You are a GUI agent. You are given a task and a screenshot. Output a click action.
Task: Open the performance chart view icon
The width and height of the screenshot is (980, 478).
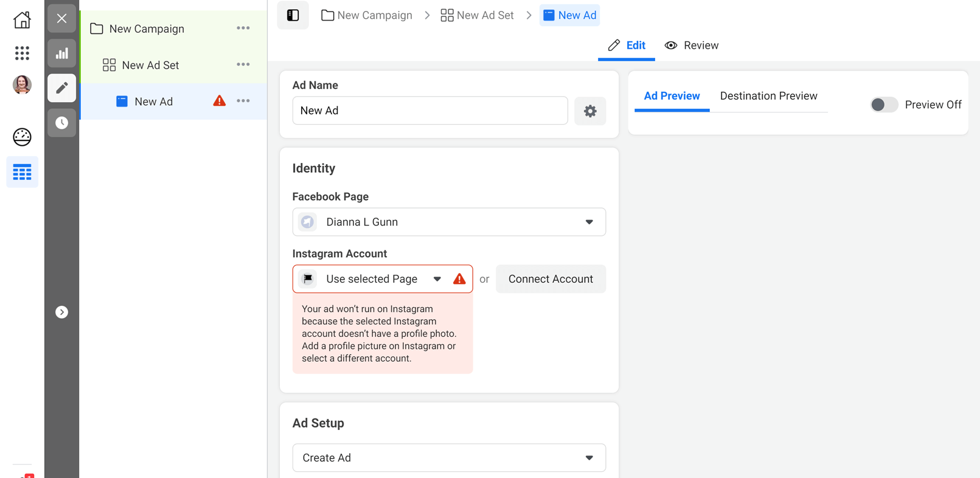point(61,54)
